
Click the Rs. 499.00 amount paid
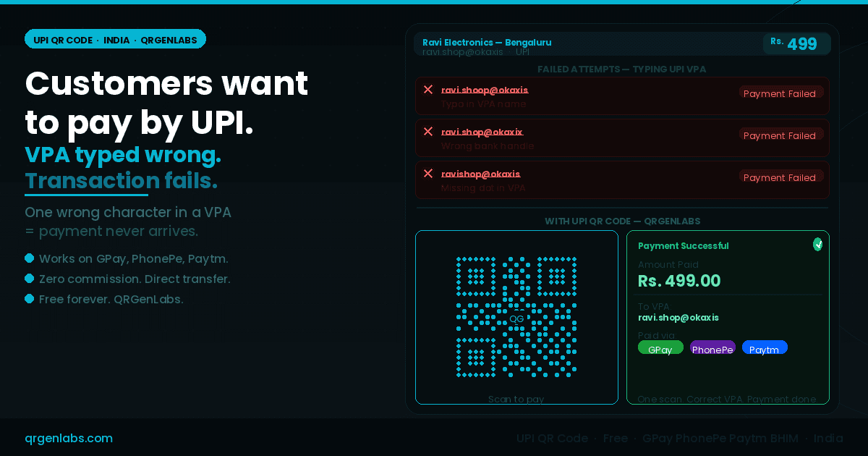(679, 281)
